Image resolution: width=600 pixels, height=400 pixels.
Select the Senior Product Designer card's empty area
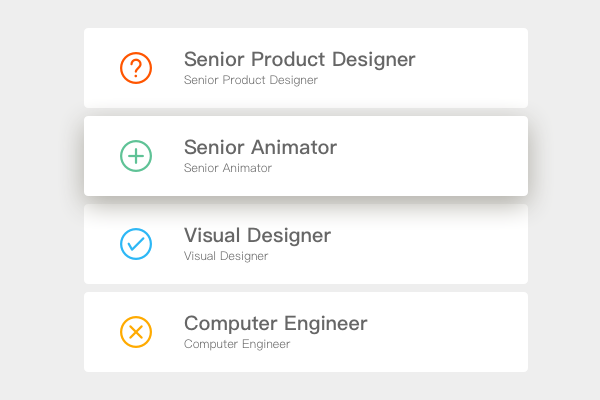tap(470, 68)
